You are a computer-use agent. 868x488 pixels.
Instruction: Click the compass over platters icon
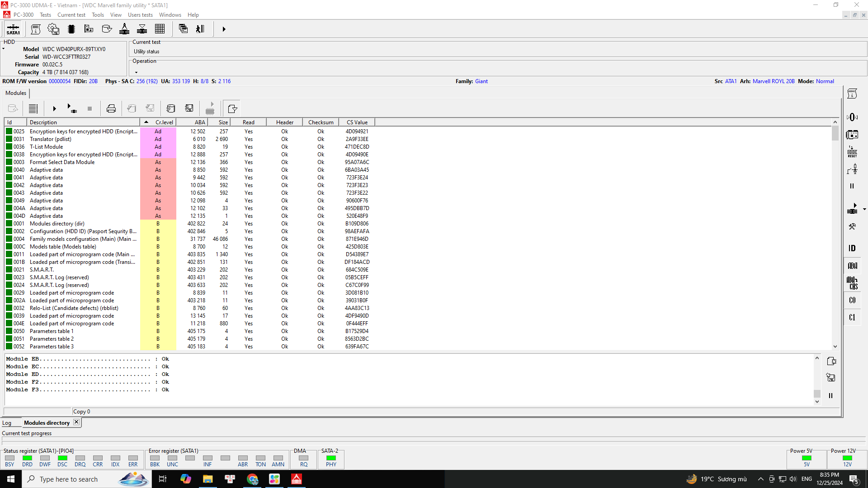(124, 29)
